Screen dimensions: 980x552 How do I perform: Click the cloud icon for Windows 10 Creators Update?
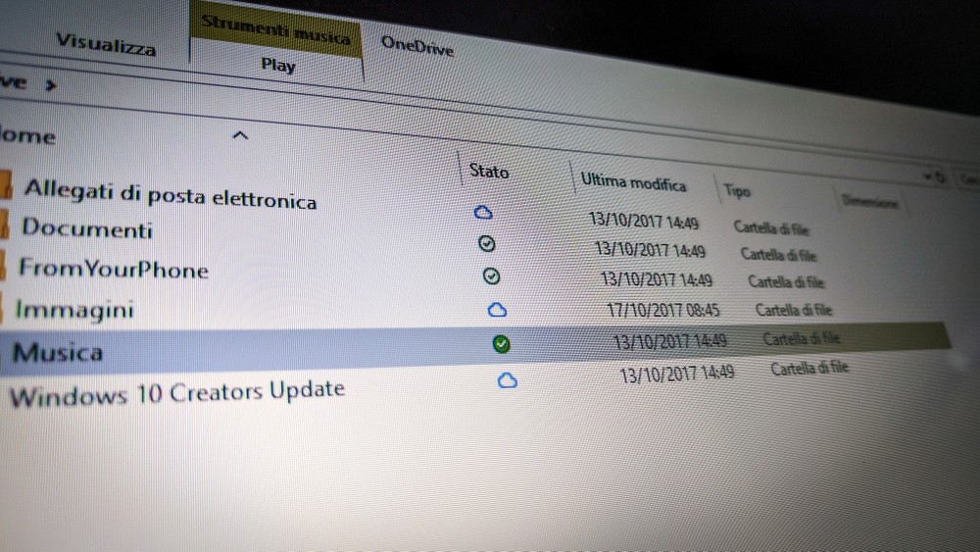tap(507, 380)
